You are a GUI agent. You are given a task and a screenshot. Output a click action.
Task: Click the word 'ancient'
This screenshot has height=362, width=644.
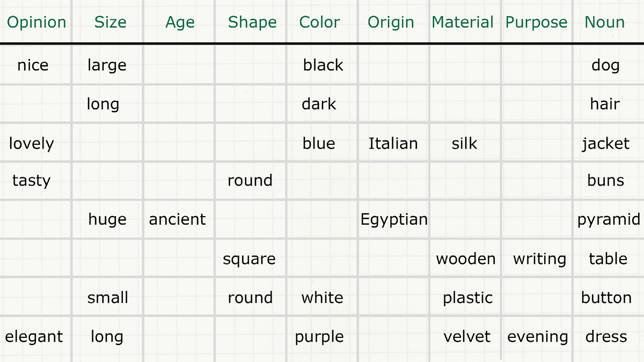tap(177, 219)
